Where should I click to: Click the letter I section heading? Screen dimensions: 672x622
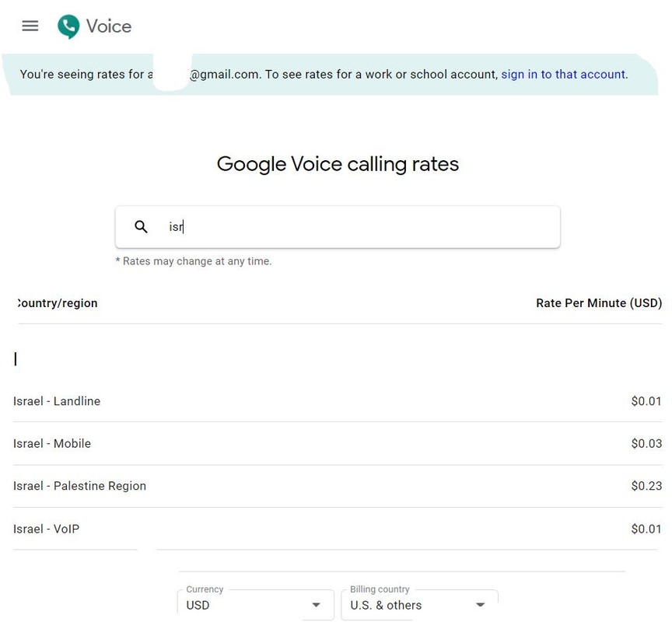(16, 359)
